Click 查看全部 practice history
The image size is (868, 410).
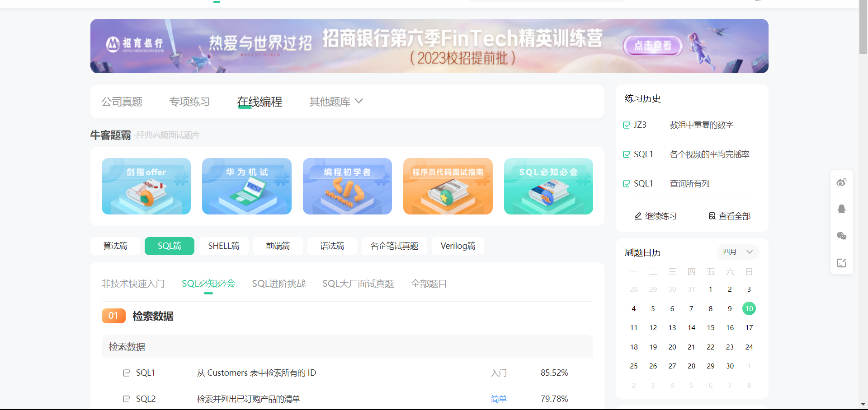(729, 216)
